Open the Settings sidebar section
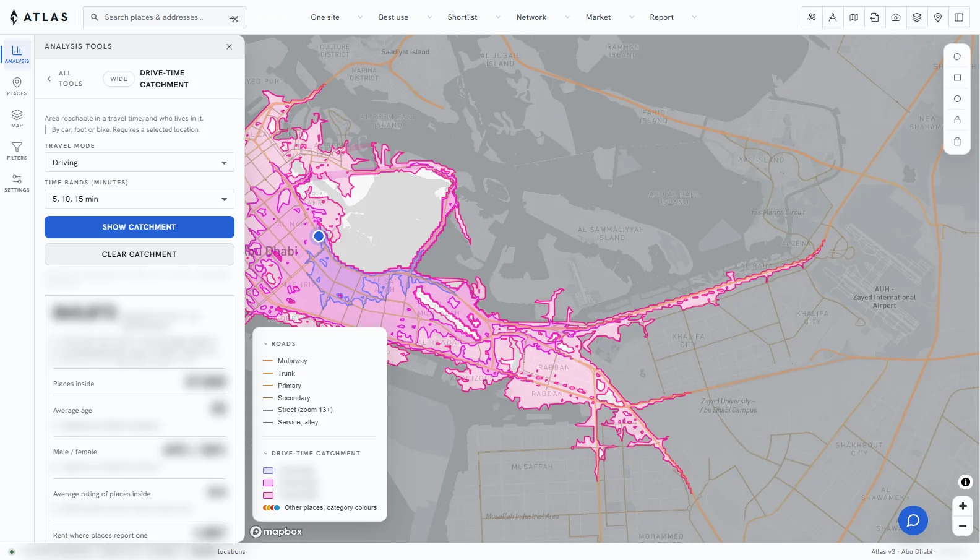This screenshot has width=980, height=560. click(17, 183)
